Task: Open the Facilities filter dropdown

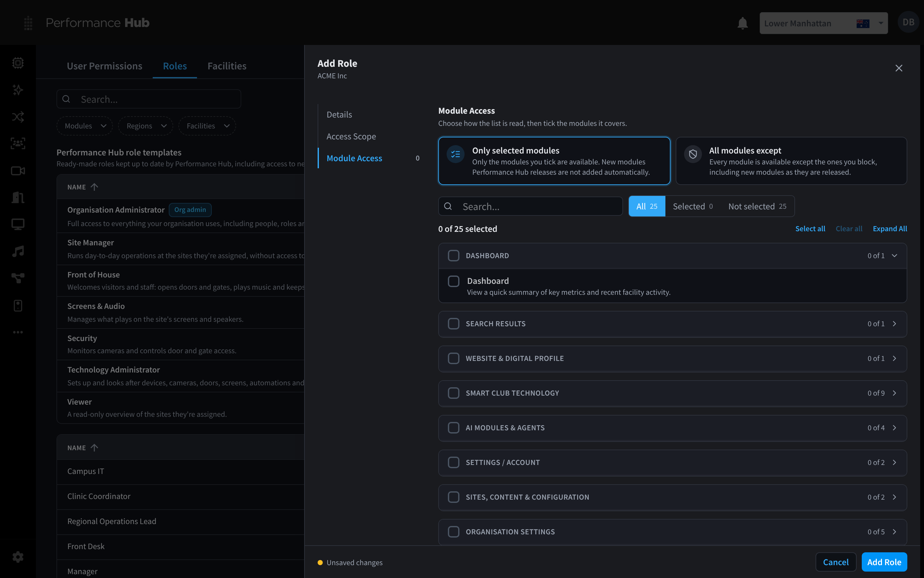Action: click(207, 126)
